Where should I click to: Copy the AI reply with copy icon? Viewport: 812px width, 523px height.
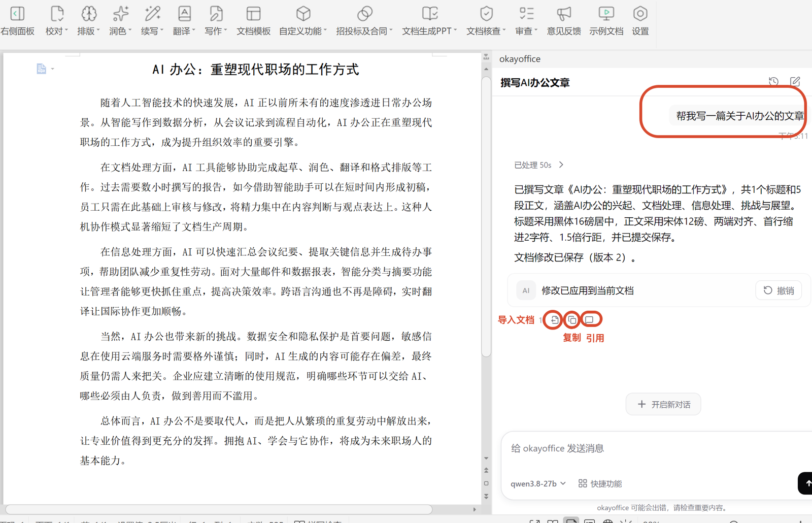pos(572,320)
